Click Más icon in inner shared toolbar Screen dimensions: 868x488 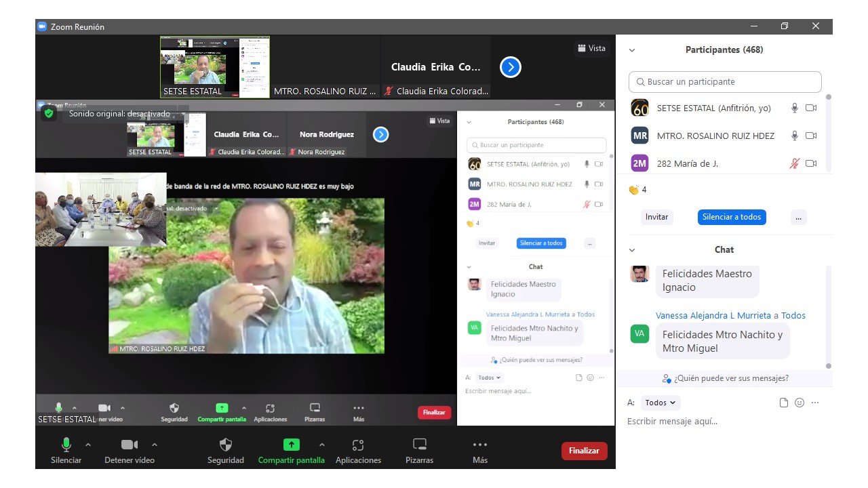(x=359, y=408)
